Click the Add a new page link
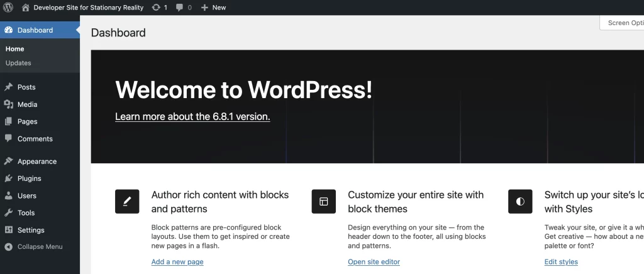 (177, 261)
